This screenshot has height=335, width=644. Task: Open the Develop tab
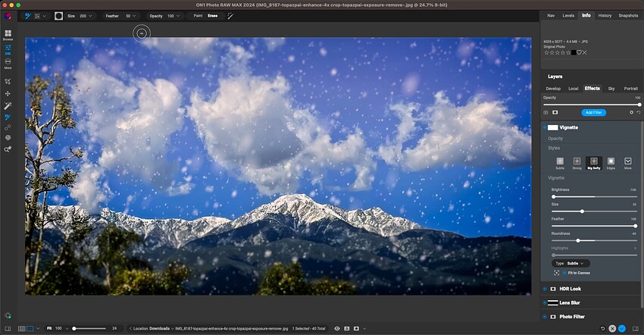[553, 89]
